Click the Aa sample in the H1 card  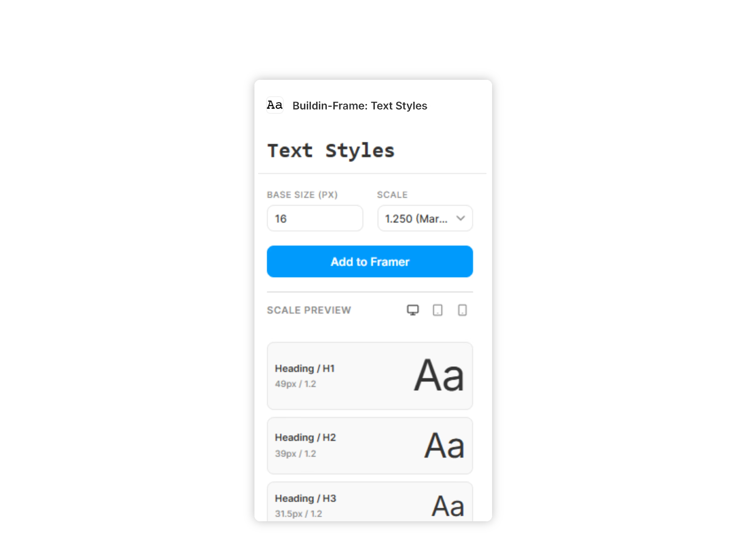click(439, 376)
